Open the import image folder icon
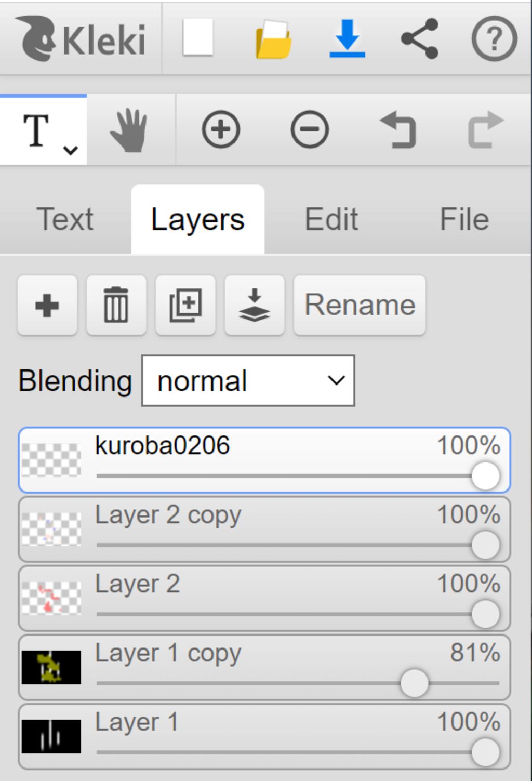Viewport: 532px width, 781px height. point(273,39)
